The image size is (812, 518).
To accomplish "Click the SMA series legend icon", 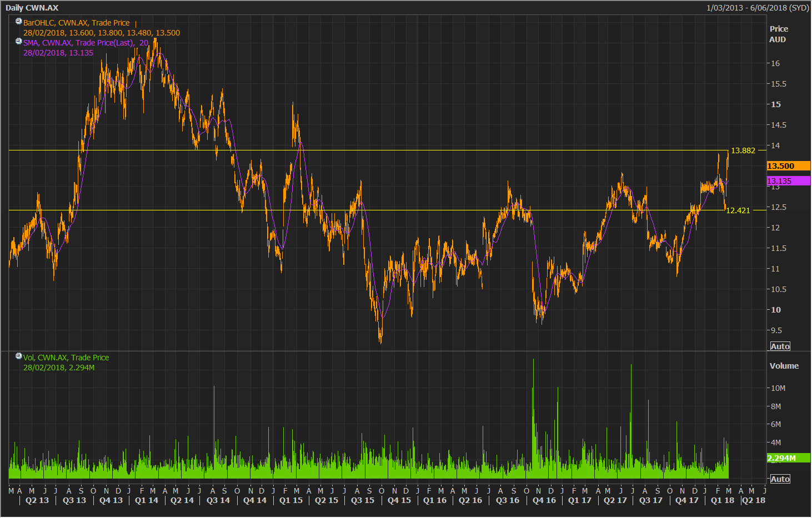I will (x=19, y=42).
